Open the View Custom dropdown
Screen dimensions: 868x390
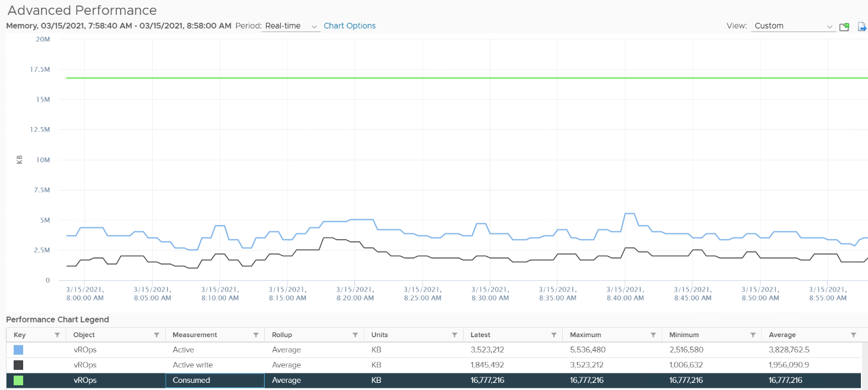coord(793,26)
